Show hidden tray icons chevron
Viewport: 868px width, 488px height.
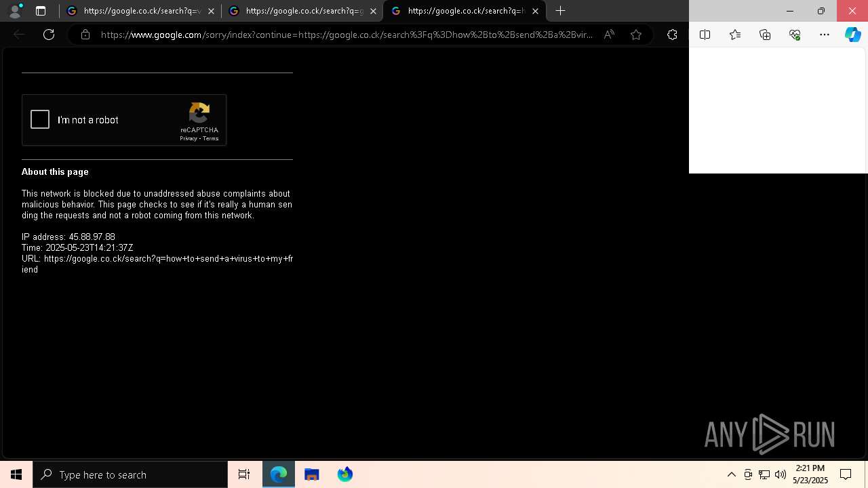coord(732,474)
